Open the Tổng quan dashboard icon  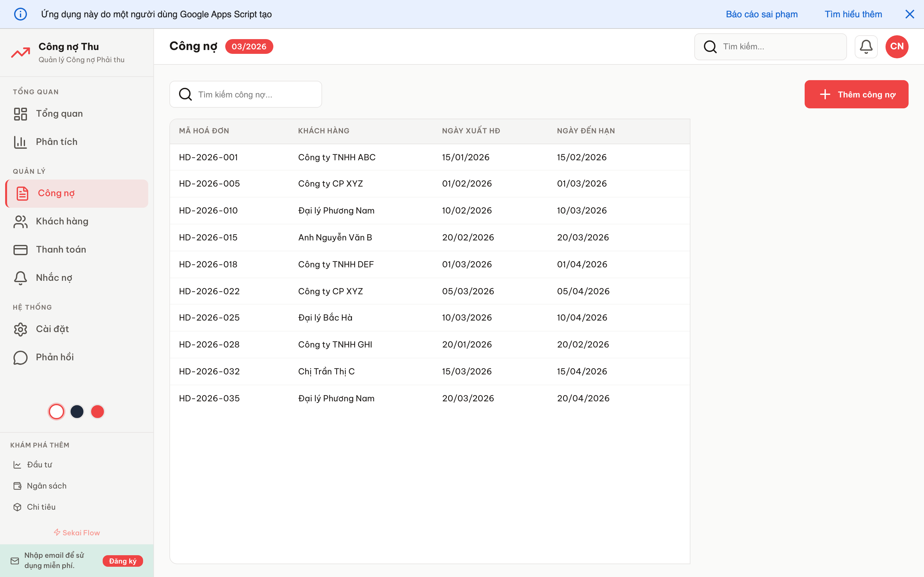pyautogui.click(x=20, y=113)
